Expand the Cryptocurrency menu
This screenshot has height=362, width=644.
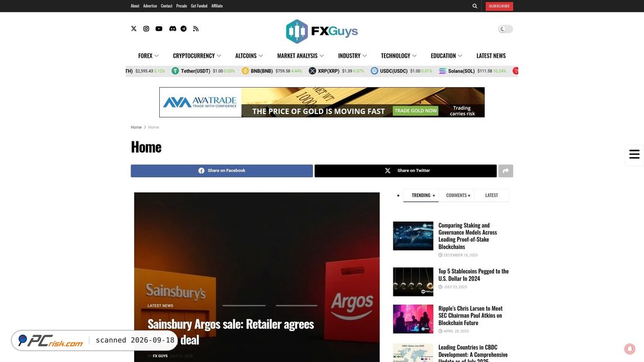197,56
